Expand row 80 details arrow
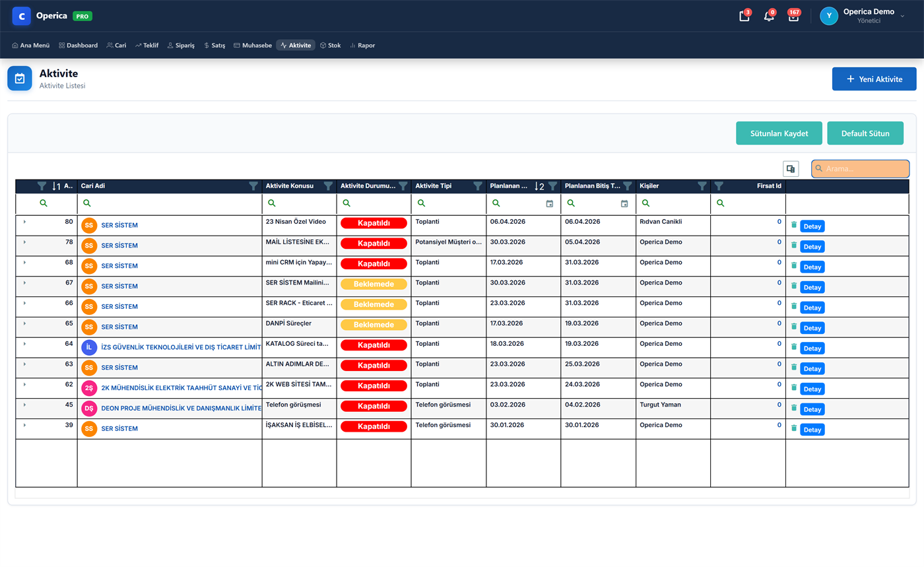 tap(24, 222)
